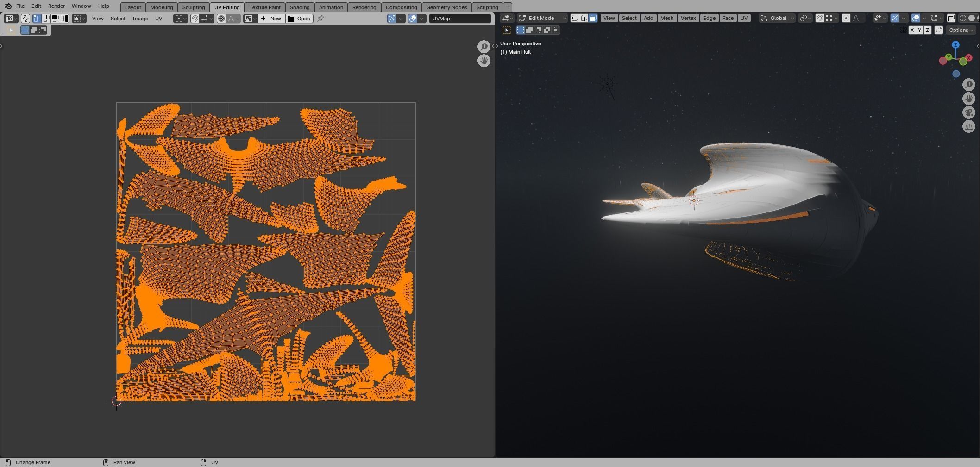Toggle 3D viewport snapping magnet
Image resolution: width=980 pixels, height=467 pixels.
coord(819,18)
